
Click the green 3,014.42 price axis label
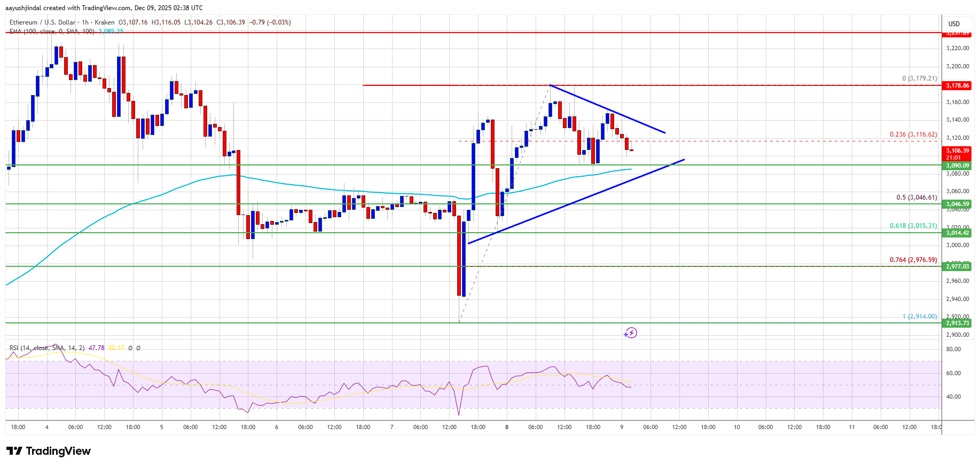click(x=957, y=233)
